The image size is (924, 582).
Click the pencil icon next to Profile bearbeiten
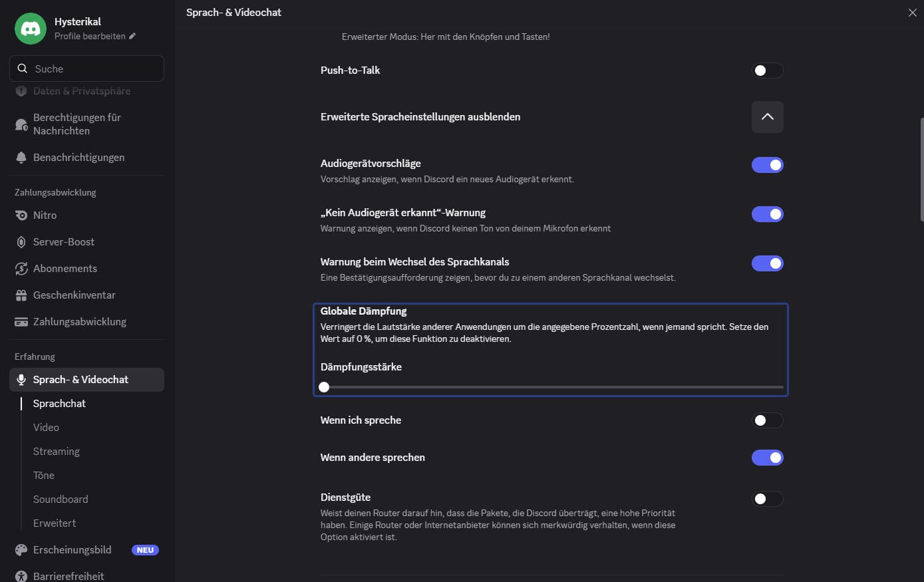click(132, 36)
